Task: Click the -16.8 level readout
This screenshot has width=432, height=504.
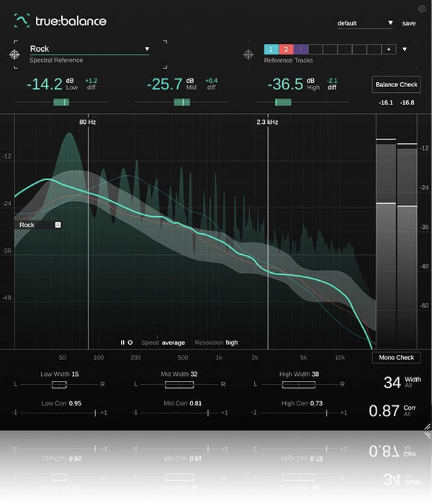Action: pyautogui.click(x=408, y=103)
